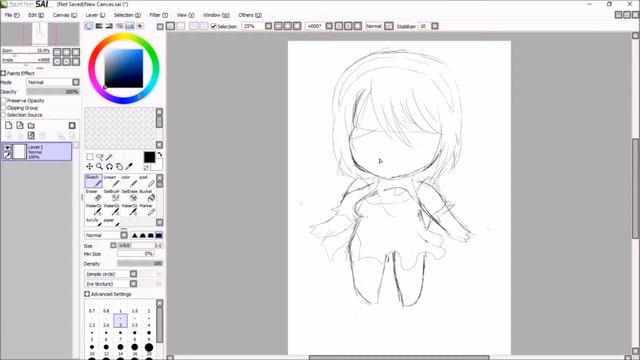Show the color wheel panel
The width and height of the screenshot is (640, 360).
click(89, 26)
